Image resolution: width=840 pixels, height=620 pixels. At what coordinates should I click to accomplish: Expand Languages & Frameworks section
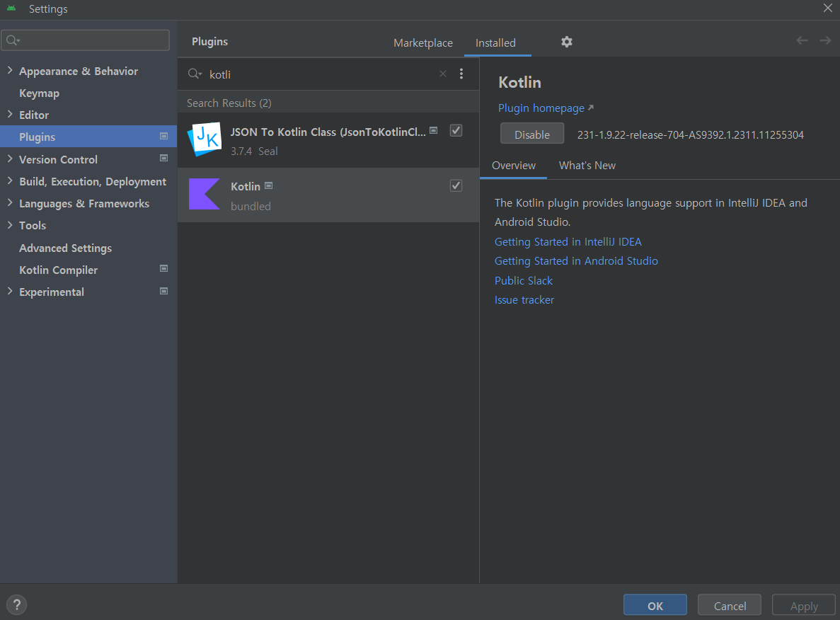point(10,202)
